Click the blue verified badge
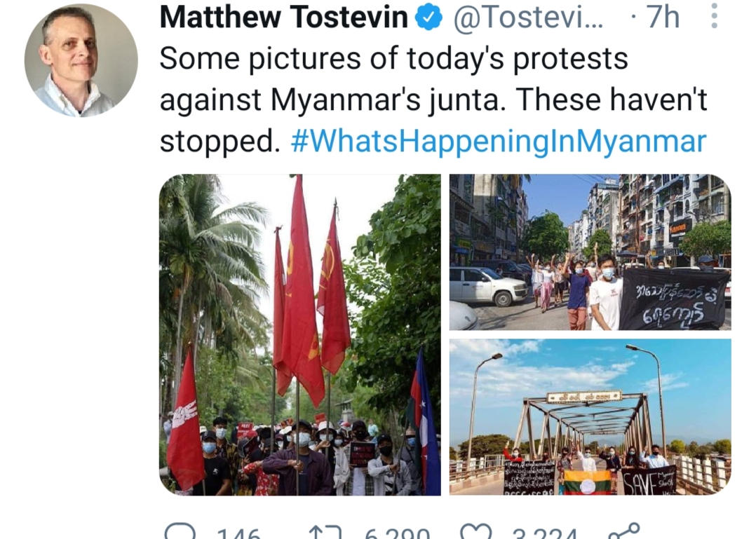This screenshot has width=756, height=539. click(x=428, y=18)
